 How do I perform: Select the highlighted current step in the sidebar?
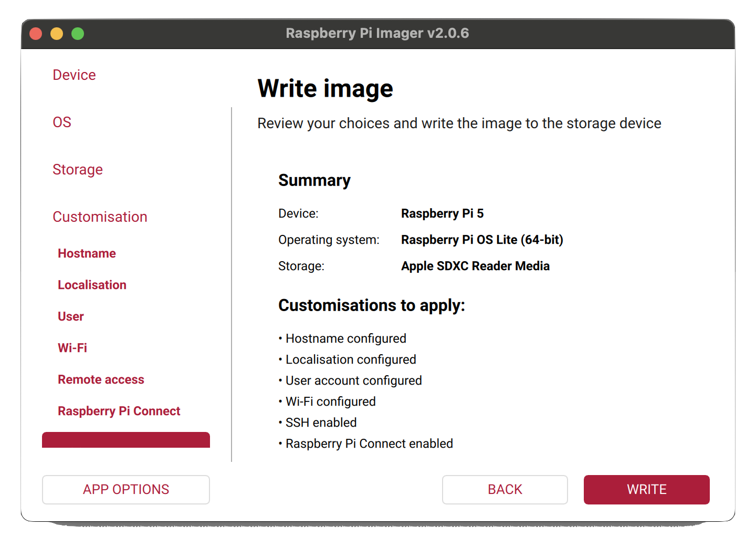click(126, 440)
